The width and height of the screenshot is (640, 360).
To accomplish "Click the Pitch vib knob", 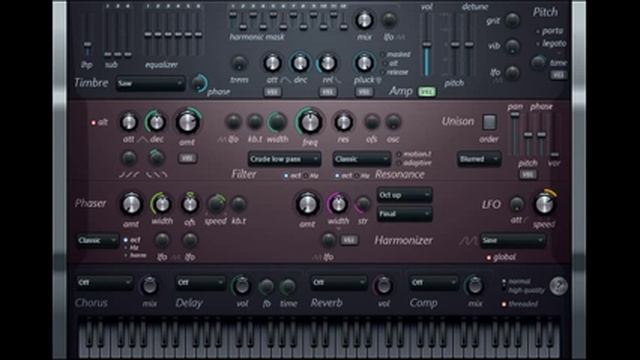I will 512,47.
